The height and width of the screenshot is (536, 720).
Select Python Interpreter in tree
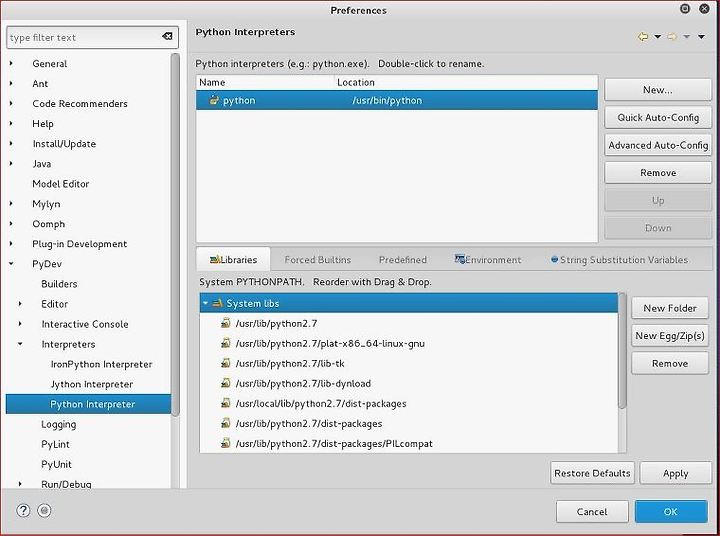click(x=88, y=404)
